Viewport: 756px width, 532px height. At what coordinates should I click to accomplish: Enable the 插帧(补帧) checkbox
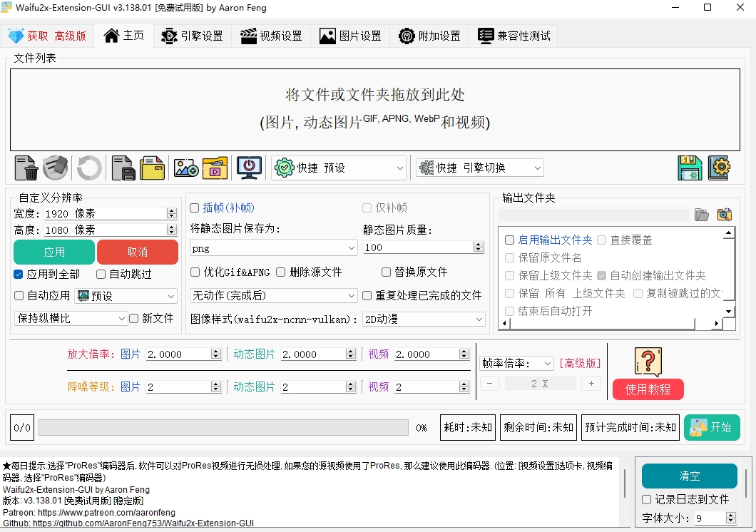tap(194, 208)
